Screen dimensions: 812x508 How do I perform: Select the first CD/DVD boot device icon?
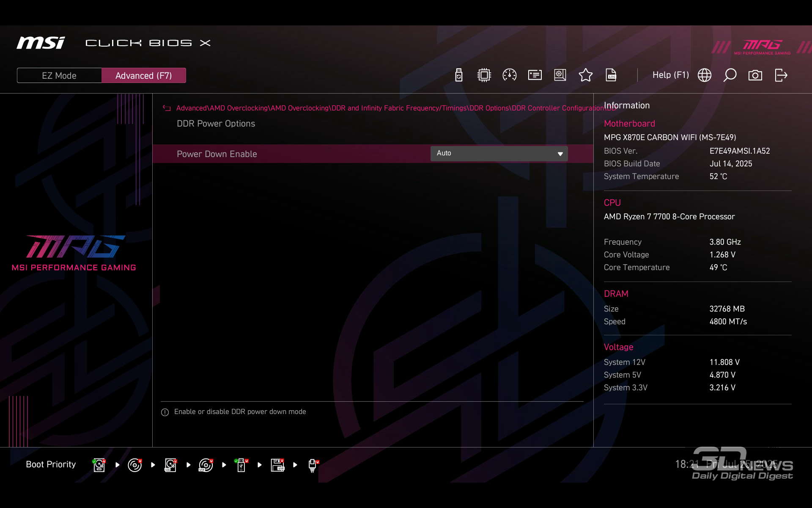coord(135,465)
